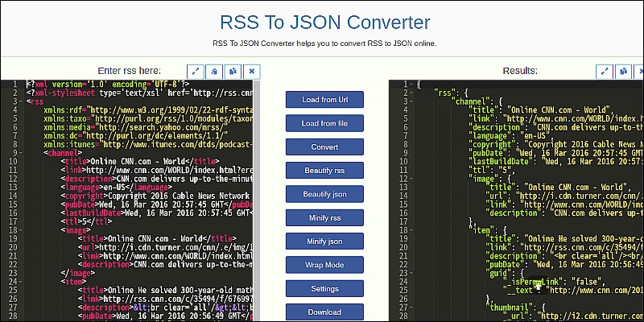Screen dimensions: 644x322
Task: Click the RSS editor vertical scrollbar
Action: coord(257,200)
